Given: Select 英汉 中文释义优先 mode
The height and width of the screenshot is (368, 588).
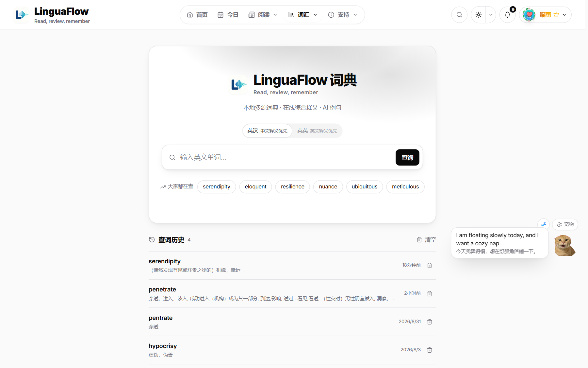Looking at the screenshot, I should coord(267,131).
